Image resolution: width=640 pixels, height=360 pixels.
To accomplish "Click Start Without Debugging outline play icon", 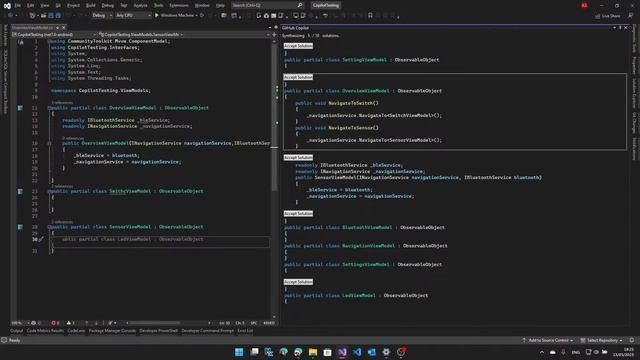I will pos(202,16).
